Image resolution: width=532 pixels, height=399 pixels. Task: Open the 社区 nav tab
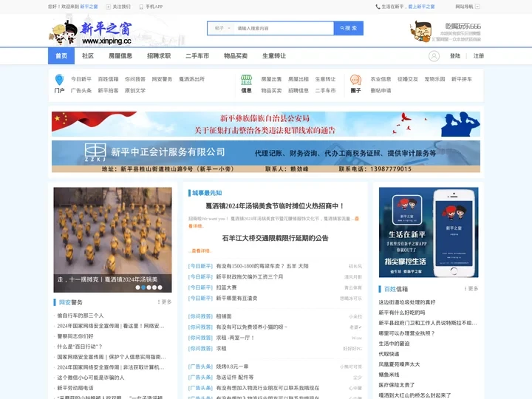87,56
